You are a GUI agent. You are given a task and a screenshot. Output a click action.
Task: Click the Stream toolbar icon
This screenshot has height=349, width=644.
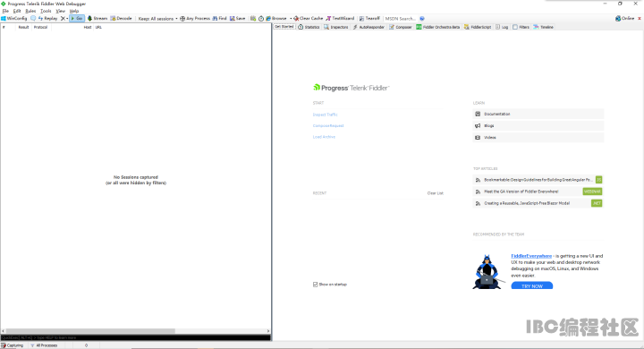(89, 19)
